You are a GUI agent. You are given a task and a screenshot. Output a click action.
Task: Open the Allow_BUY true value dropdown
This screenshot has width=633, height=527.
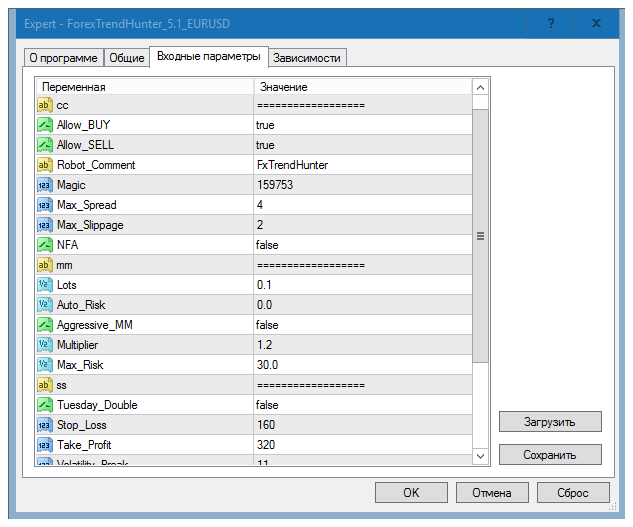(x=360, y=125)
